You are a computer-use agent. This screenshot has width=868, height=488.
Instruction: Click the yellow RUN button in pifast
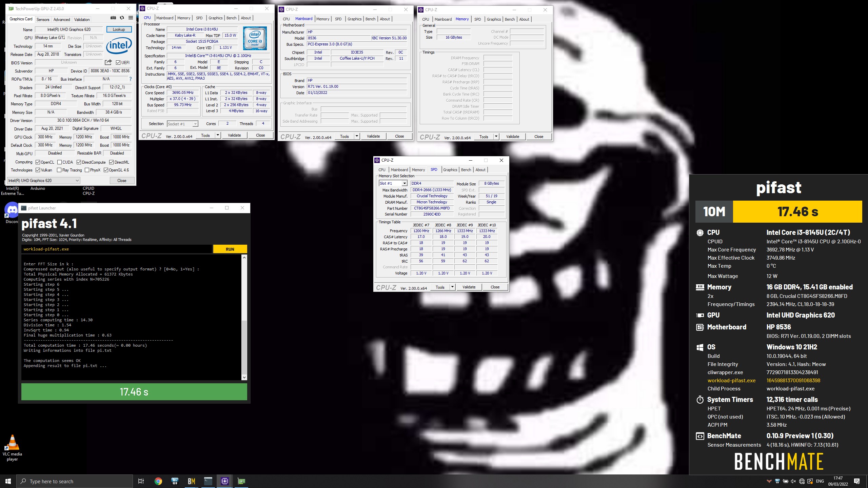[x=230, y=249]
